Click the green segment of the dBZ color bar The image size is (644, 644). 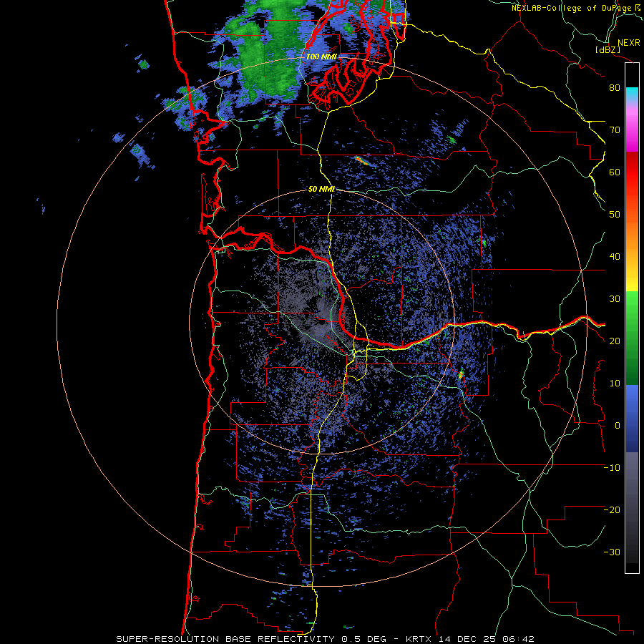point(632,338)
